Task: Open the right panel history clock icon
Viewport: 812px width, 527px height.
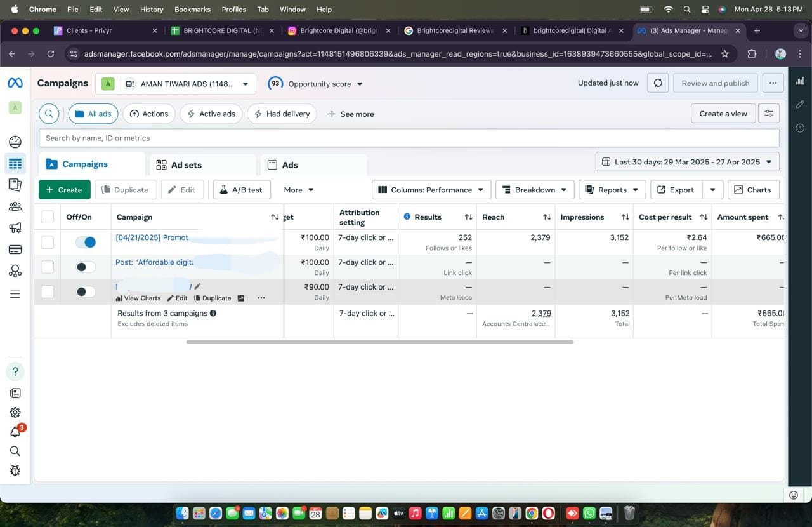Action: (x=800, y=128)
